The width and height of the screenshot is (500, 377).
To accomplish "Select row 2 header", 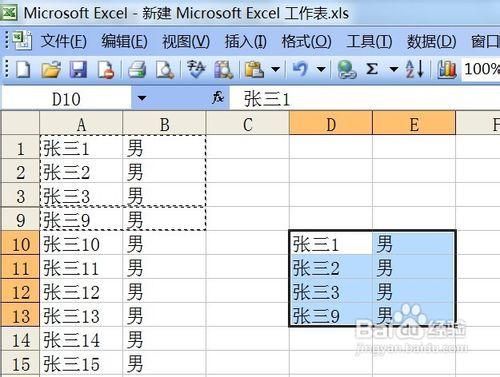I will point(20,172).
